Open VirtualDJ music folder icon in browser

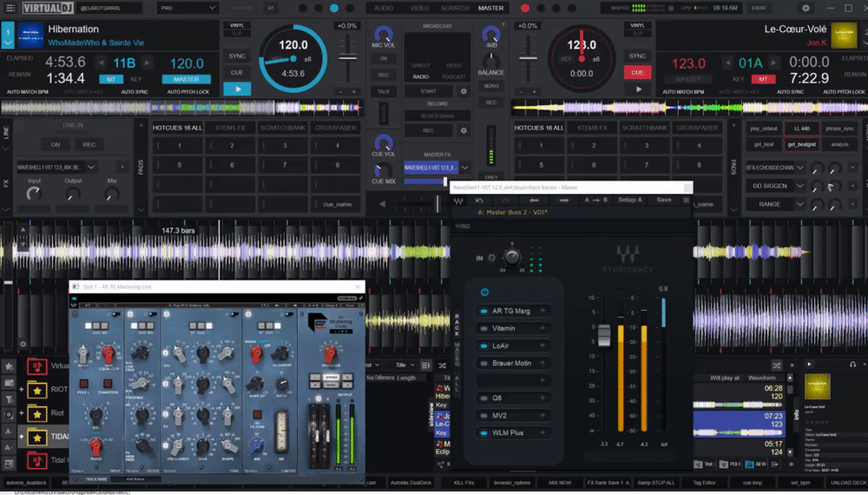pos(37,366)
